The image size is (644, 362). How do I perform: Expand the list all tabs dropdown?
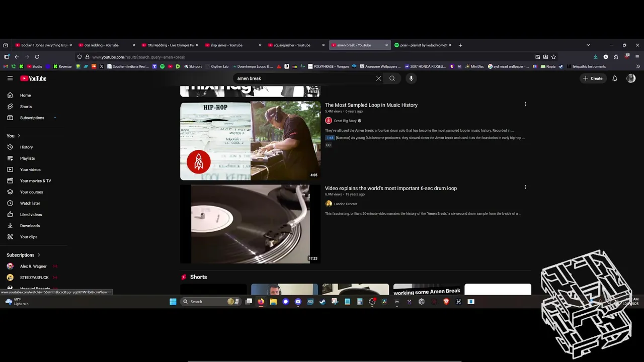click(x=588, y=45)
